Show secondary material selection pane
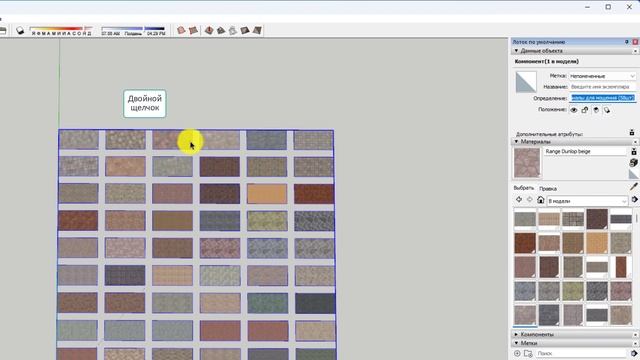The image size is (640, 360). click(634, 152)
